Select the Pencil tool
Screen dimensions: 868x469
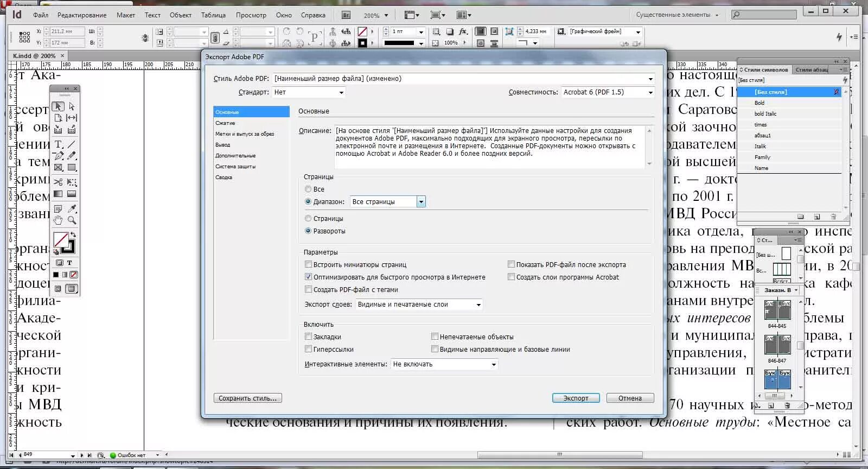(72, 156)
